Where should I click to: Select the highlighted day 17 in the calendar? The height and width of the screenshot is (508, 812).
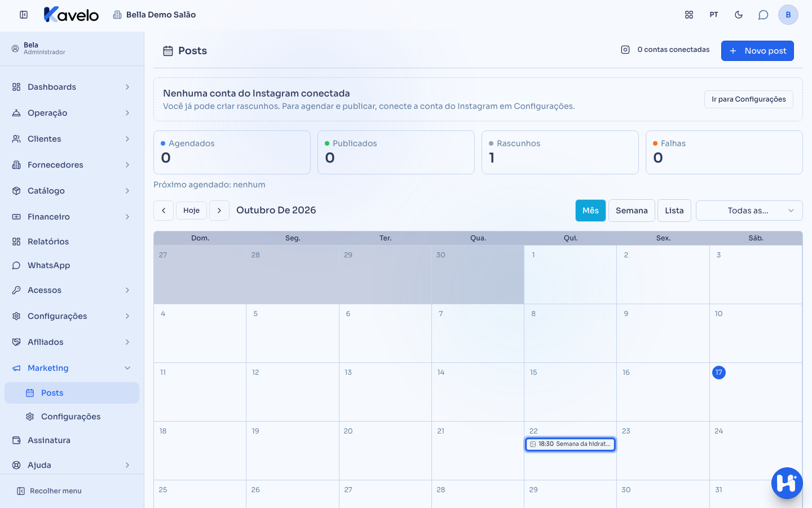[x=719, y=373]
